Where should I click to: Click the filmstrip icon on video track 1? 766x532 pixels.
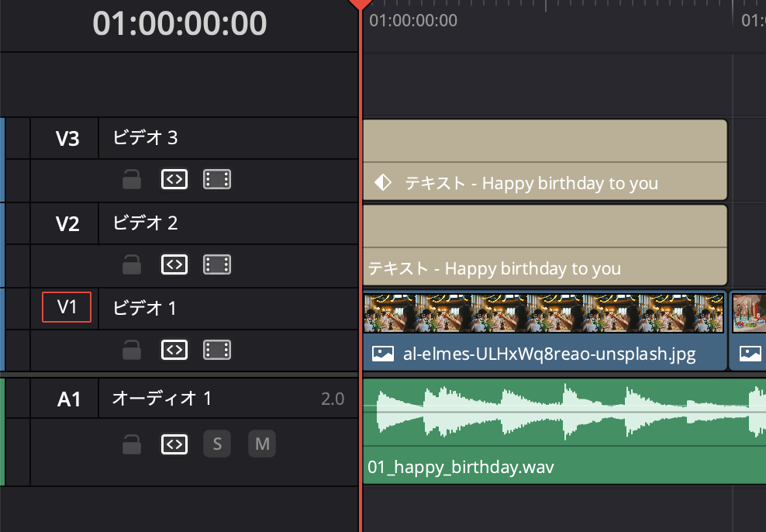[217, 350]
